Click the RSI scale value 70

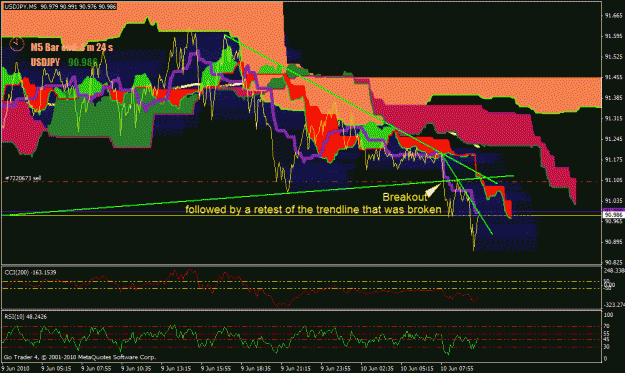pos(607,326)
